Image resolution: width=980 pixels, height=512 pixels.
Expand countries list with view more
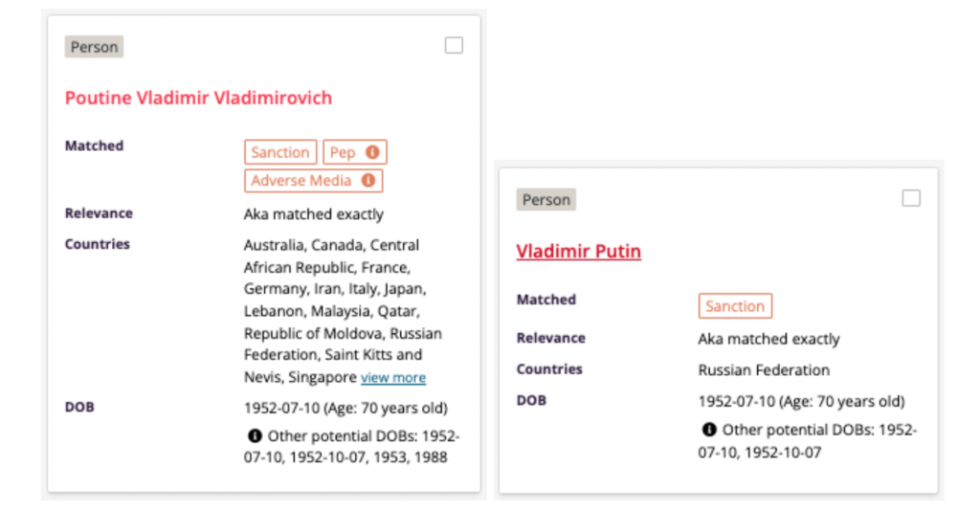pyautogui.click(x=393, y=377)
